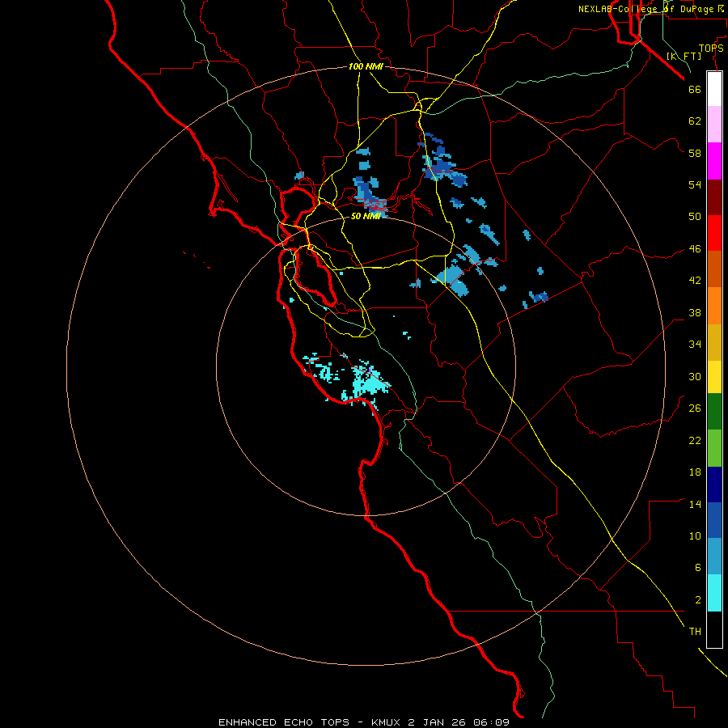Select the yellow swatch between 34 and 30

[714, 377]
